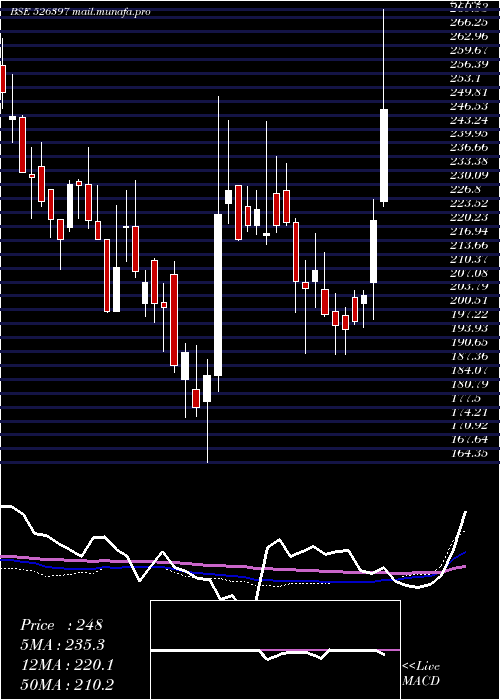This screenshot has width=500, height=700.
Task: Click the 249.81 price axis label
Action: coord(470,92)
